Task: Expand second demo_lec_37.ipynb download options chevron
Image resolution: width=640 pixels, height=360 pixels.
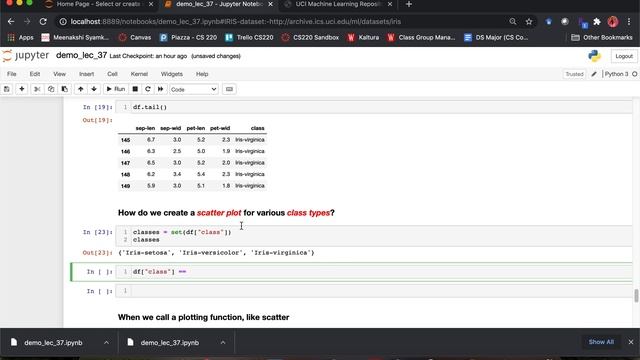Action: point(223,342)
